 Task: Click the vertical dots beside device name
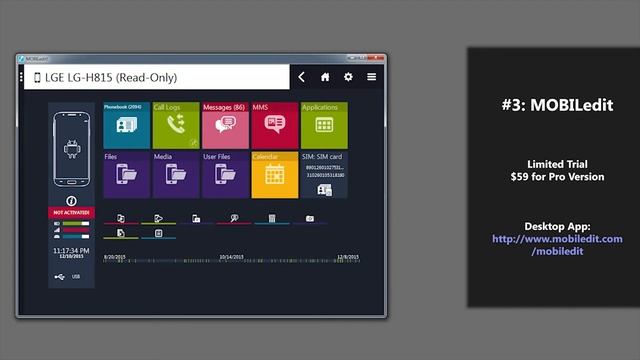point(21,77)
